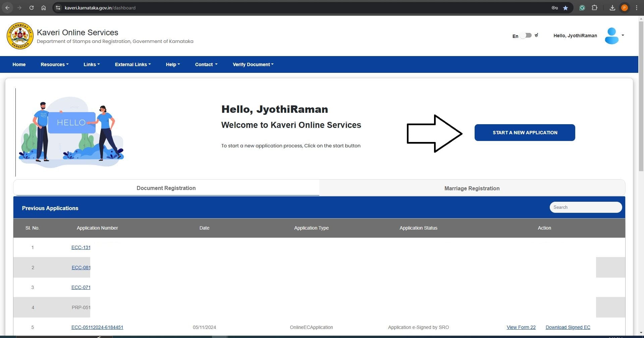Bookmark page using the star icon
This screenshot has height=338, width=644.
pos(566,8)
